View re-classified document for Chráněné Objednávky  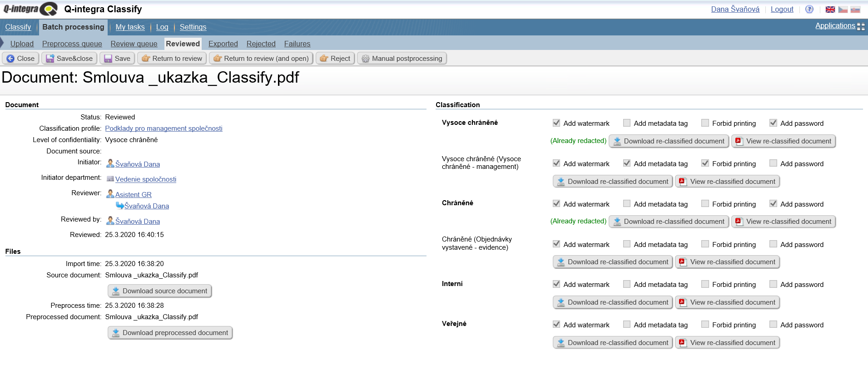coord(728,262)
